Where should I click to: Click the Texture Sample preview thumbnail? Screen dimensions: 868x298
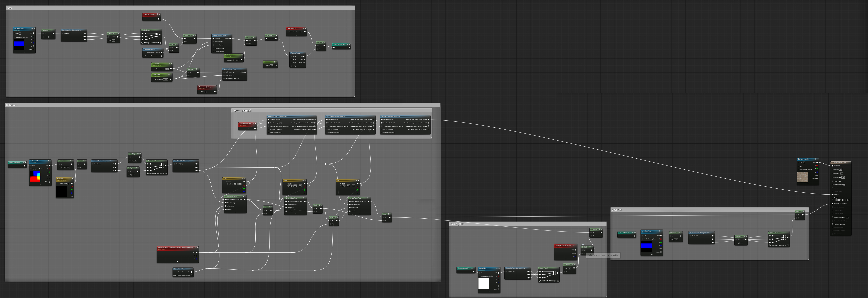click(803, 177)
